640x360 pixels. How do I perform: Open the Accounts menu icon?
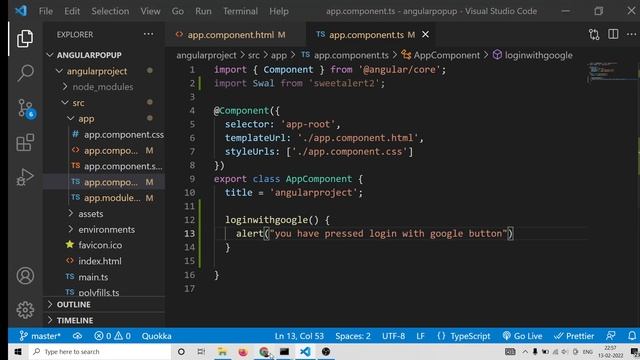coord(25,276)
